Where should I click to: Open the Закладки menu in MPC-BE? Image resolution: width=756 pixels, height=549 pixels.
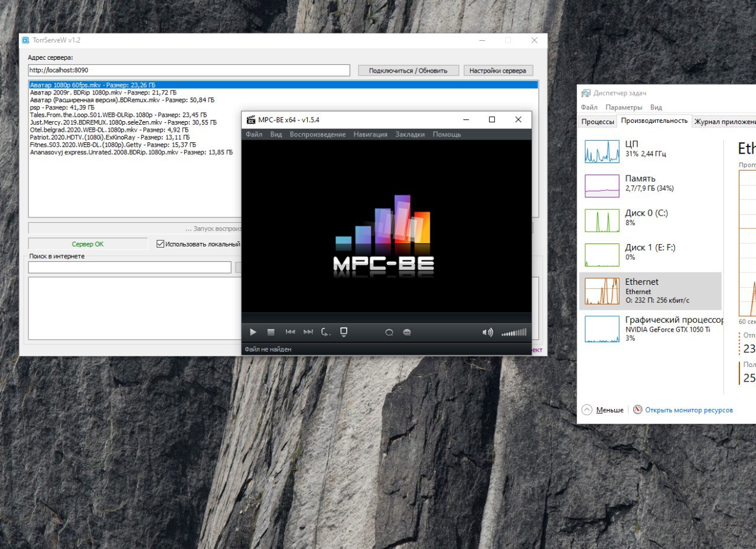pos(410,134)
